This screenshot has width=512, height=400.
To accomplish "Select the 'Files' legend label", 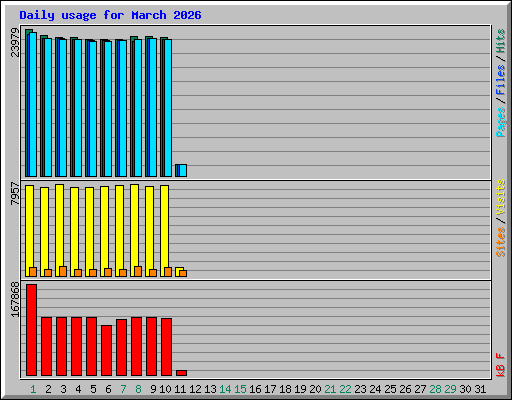I will point(501,80).
